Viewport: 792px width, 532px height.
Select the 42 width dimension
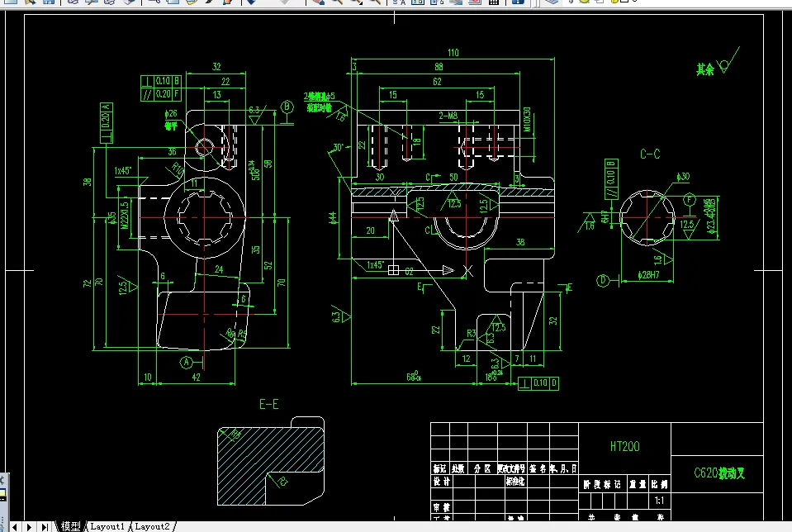coord(196,377)
